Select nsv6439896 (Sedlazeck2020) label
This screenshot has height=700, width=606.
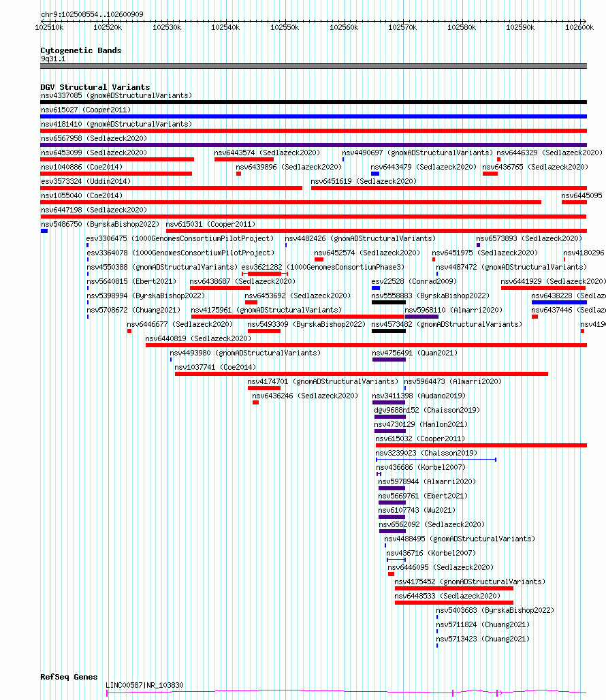[x=289, y=167]
